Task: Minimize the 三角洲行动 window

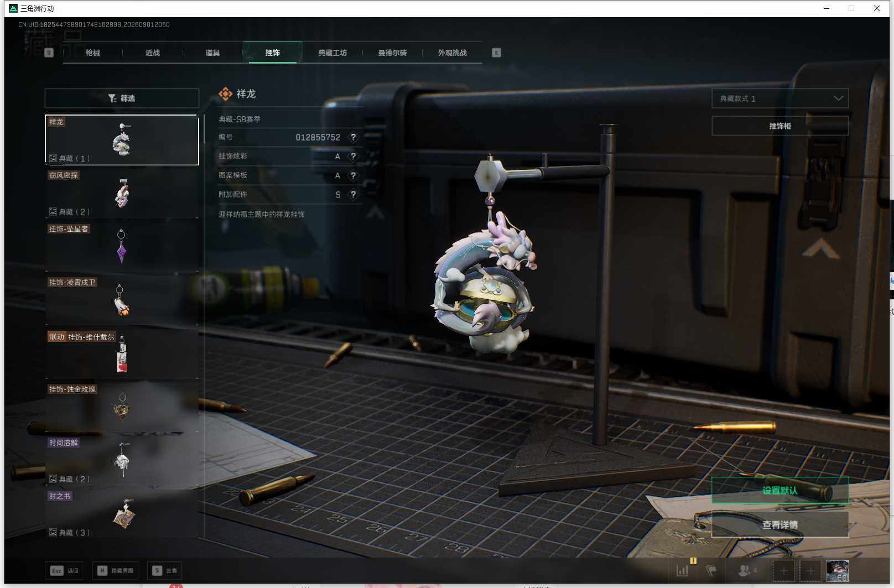Action: pyautogui.click(x=827, y=8)
